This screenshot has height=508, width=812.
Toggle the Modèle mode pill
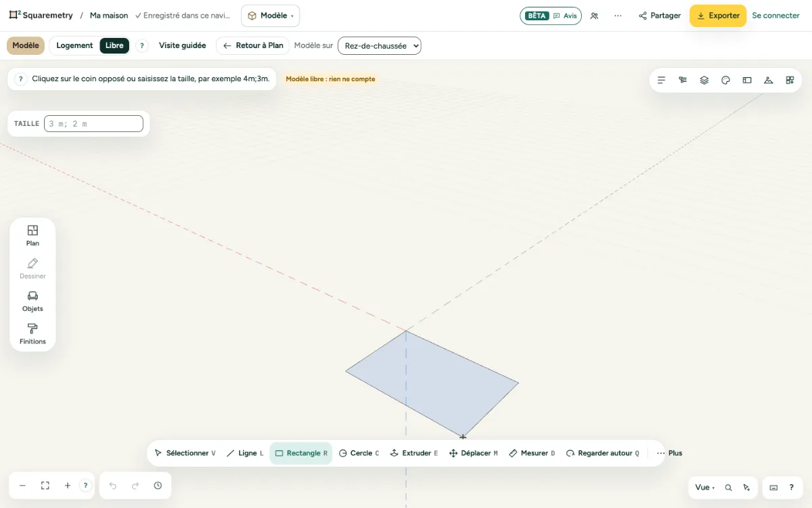26,45
